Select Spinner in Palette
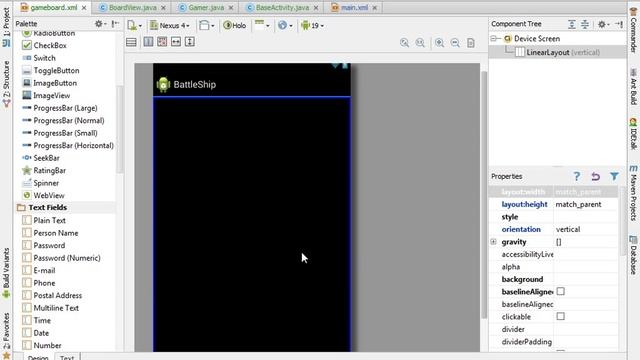The image size is (640, 360). click(40, 183)
